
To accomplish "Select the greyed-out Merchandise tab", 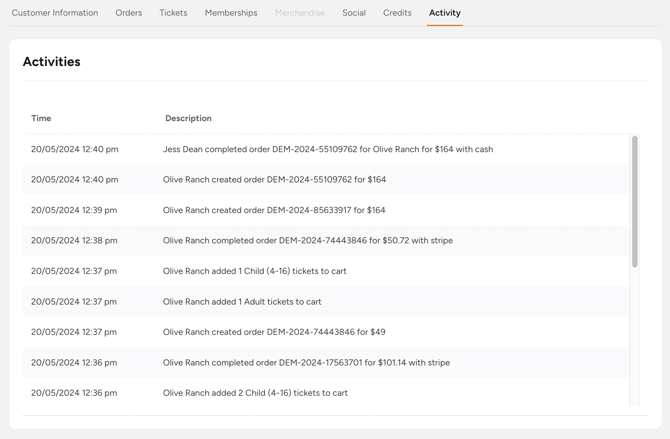I will 300,13.
